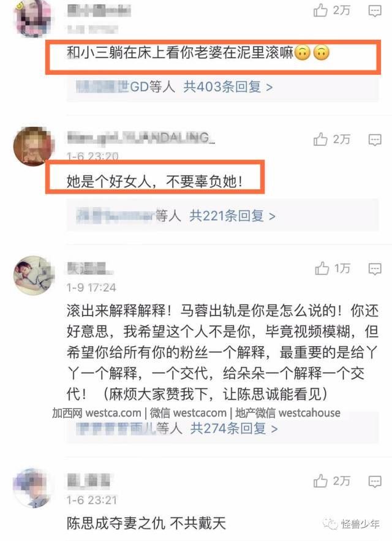Select comment text 她是个好女人，不要辜负她
The height and width of the screenshot is (541, 392).
(x=154, y=181)
